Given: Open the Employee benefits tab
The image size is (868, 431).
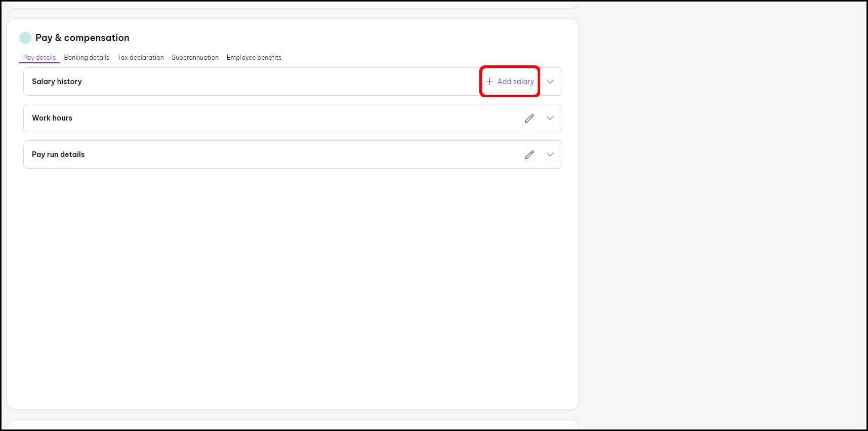Looking at the screenshot, I should point(254,58).
